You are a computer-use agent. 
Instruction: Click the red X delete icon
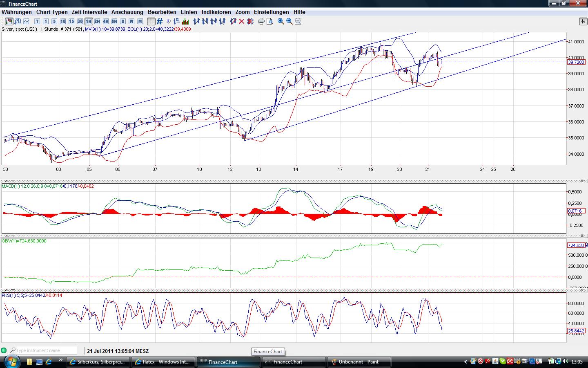point(242,21)
